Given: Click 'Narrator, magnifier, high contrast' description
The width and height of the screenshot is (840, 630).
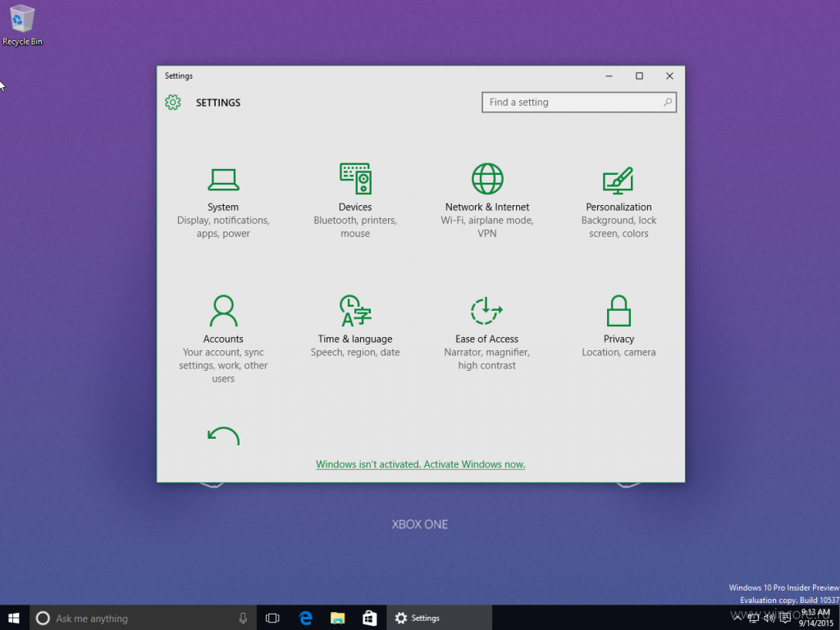Looking at the screenshot, I should [487, 359].
